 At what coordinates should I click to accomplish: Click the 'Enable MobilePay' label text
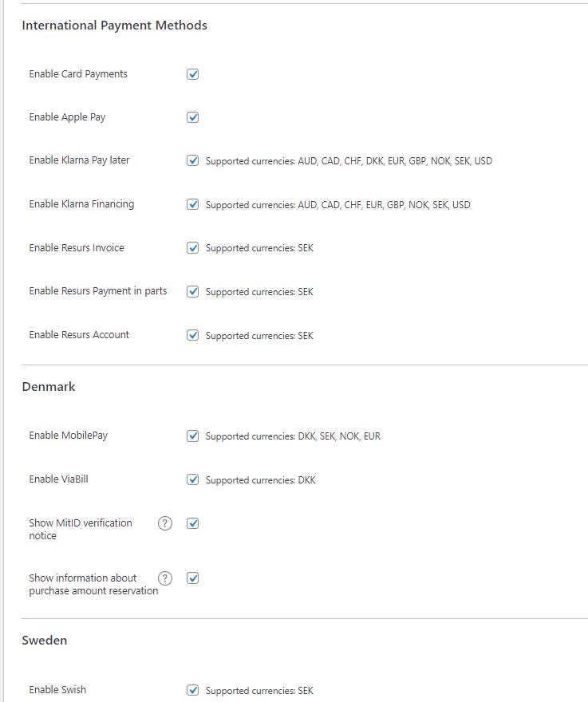pyautogui.click(x=68, y=436)
